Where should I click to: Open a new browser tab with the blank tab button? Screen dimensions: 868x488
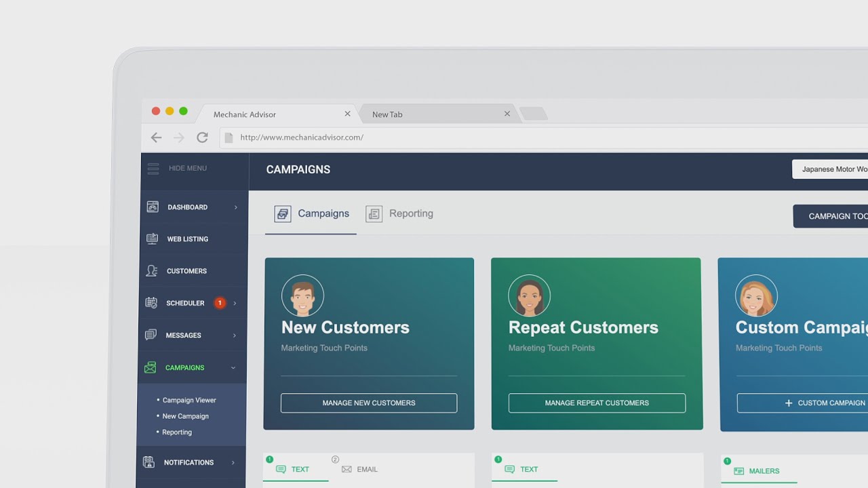(534, 114)
